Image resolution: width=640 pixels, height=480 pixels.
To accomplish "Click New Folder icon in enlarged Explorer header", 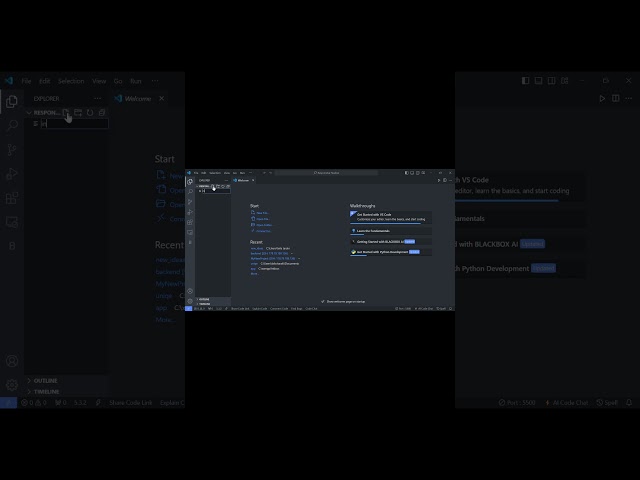I will tap(78, 112).
